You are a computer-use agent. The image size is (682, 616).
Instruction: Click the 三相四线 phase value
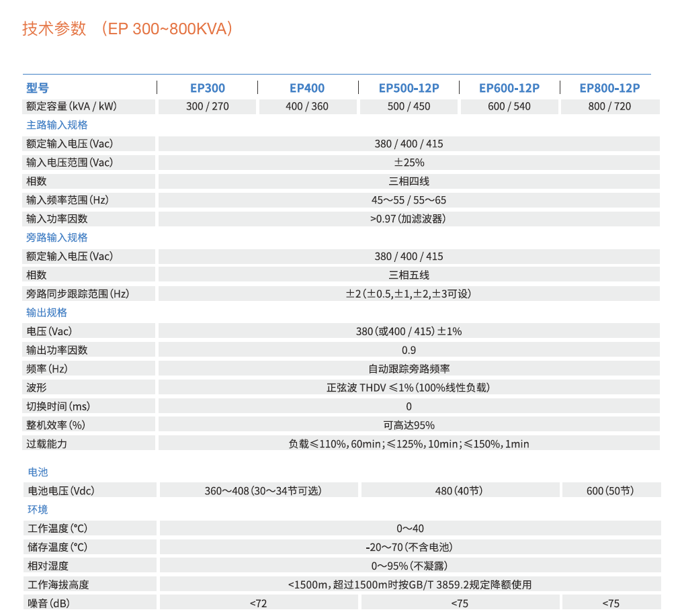(x=409, y=181)
